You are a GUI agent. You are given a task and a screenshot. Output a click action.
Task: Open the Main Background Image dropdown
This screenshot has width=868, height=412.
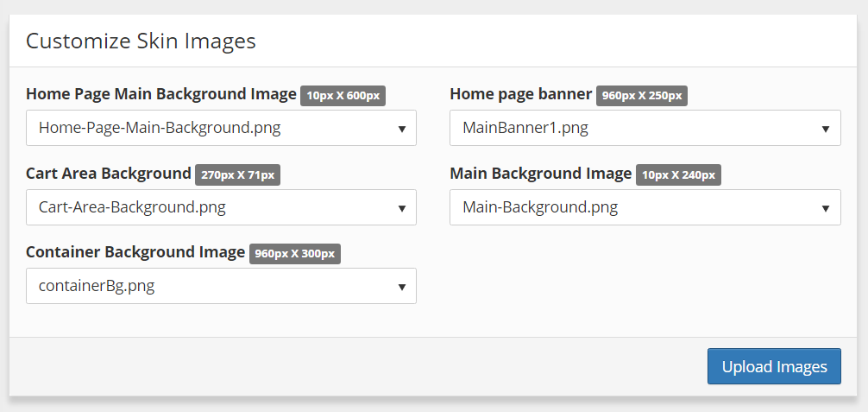coord(645,207)
